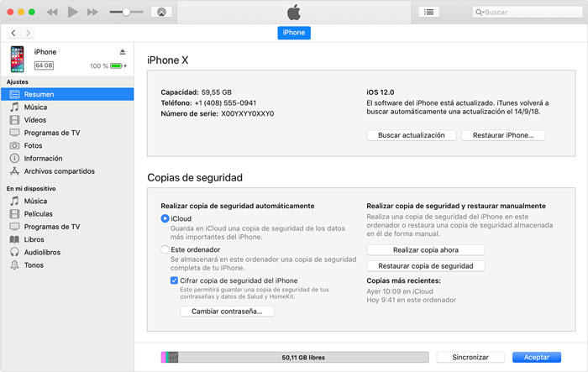Click the Sincronizar button
Image resolution: width=588 pixels, height=372 pixels.
click(470, 357)
